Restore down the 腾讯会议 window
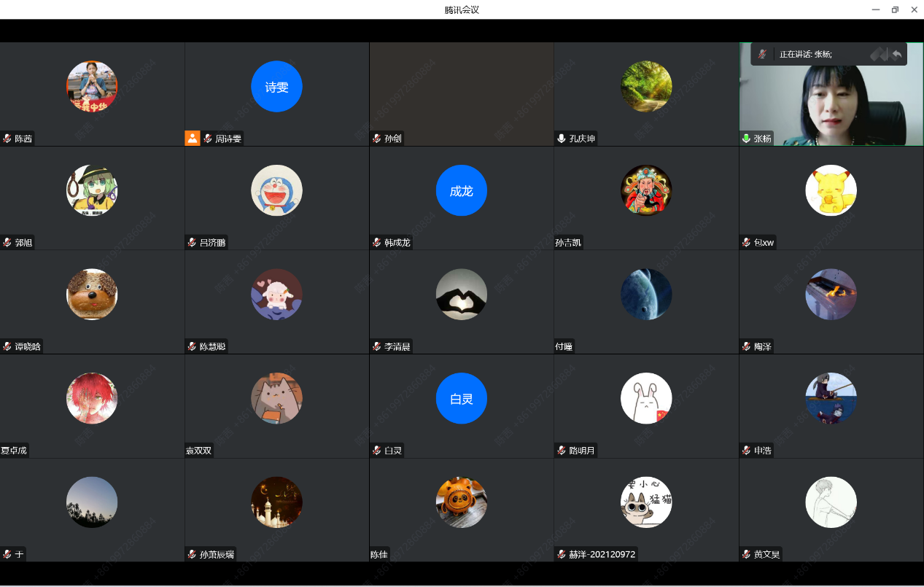Screen dimensions: 924x587 click(895, 9)
